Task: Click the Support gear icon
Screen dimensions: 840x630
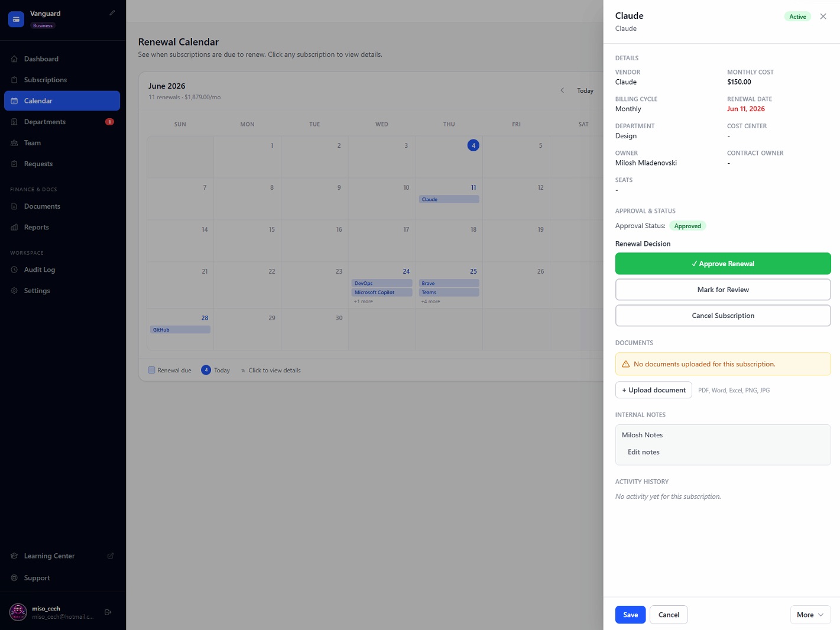Action: click(14, 578)
